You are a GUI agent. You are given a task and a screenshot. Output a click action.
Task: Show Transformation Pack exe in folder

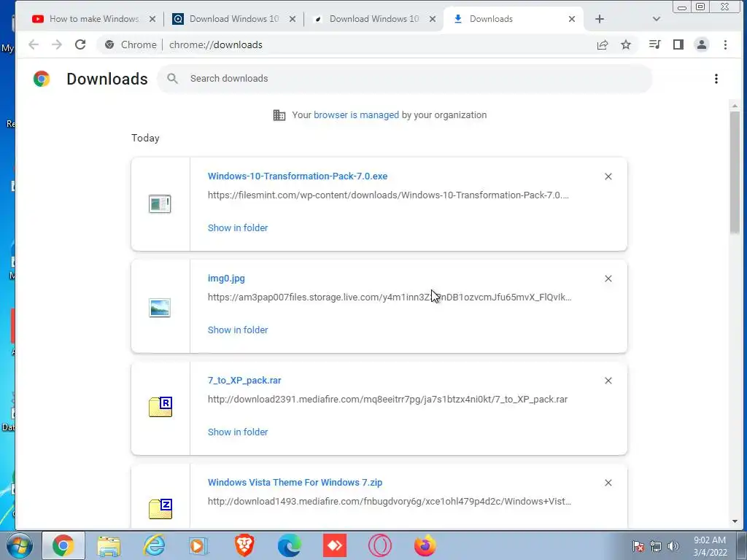238,228
